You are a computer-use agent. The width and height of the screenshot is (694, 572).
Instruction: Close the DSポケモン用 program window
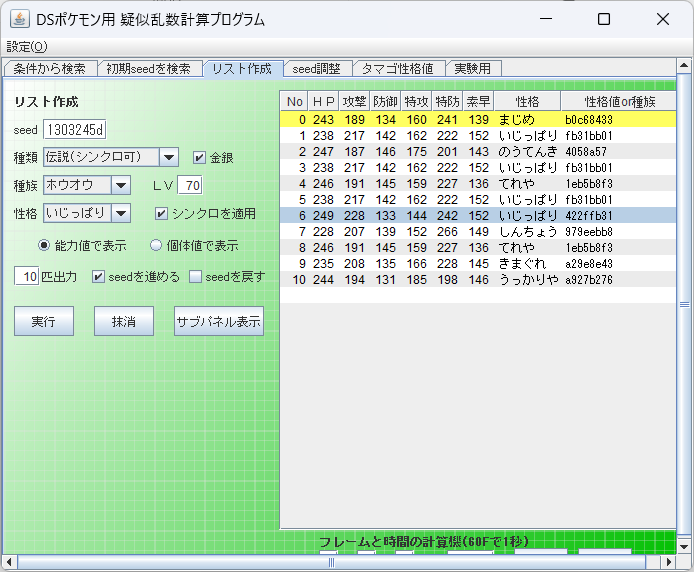(663, 19)
